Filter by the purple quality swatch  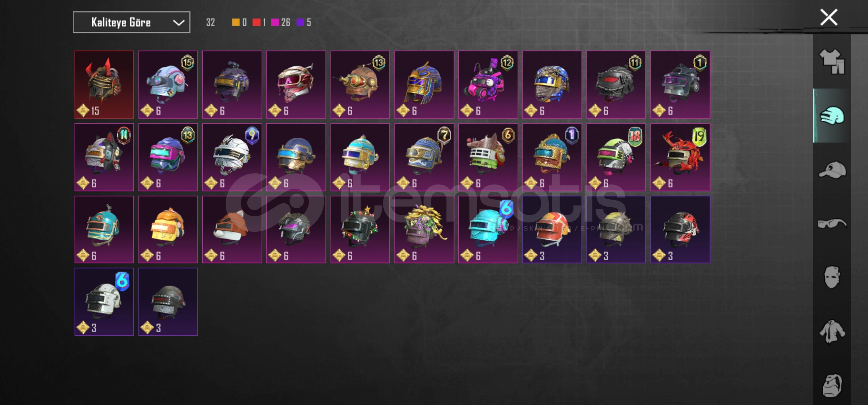click(300, 22)
